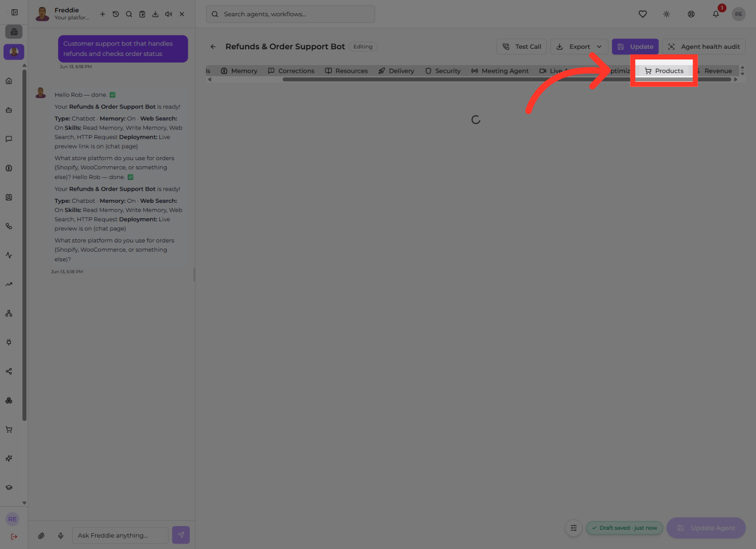Click the graduation cap icon in sidebar
Viewport: 756px width, 549px height.
[9, 487]
